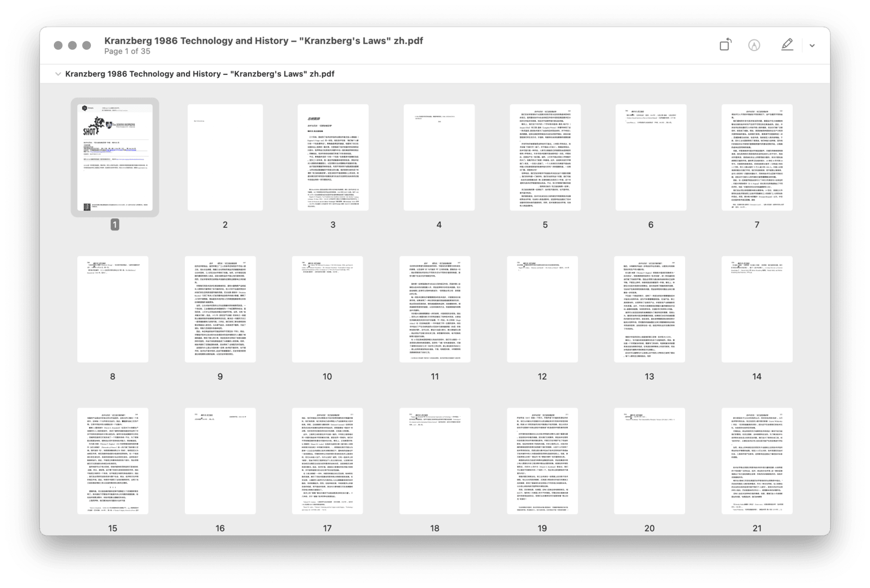Click the 'Page 1 of 35' subtitle
This screenshot has height=588, width=870.
point(127,52)
